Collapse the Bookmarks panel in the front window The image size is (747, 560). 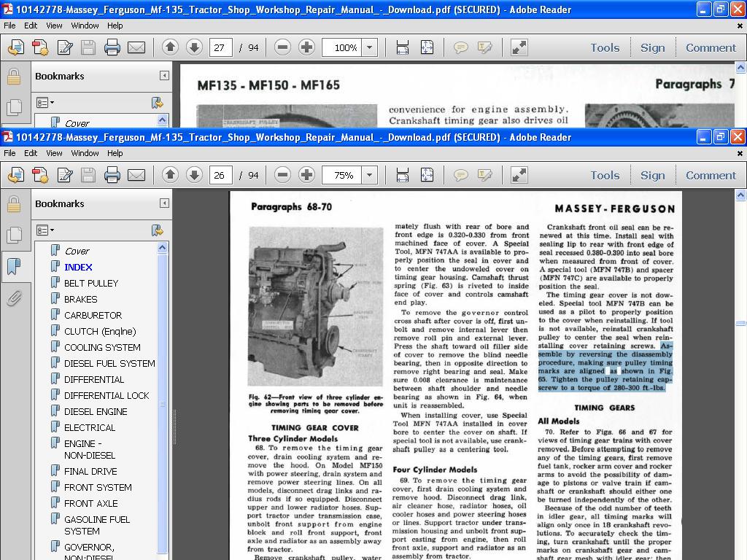pyautogui.click(x=164, y=203)
